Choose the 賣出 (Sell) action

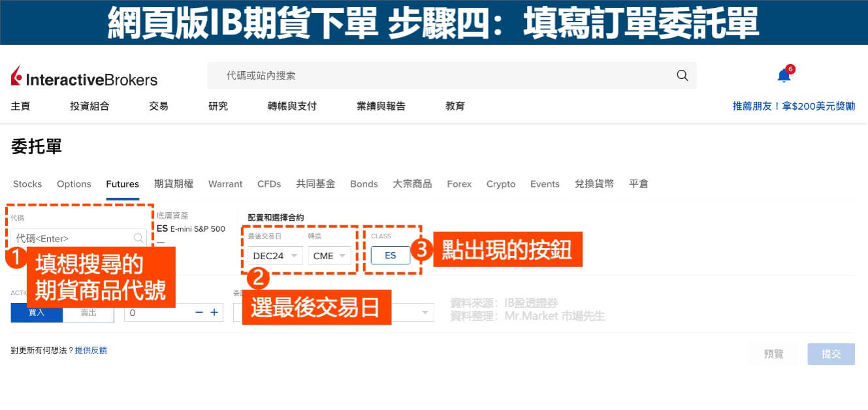89,313
